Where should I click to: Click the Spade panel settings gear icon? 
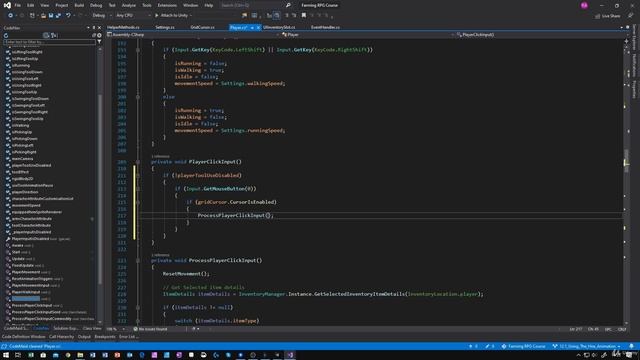[x=99, y=36]
